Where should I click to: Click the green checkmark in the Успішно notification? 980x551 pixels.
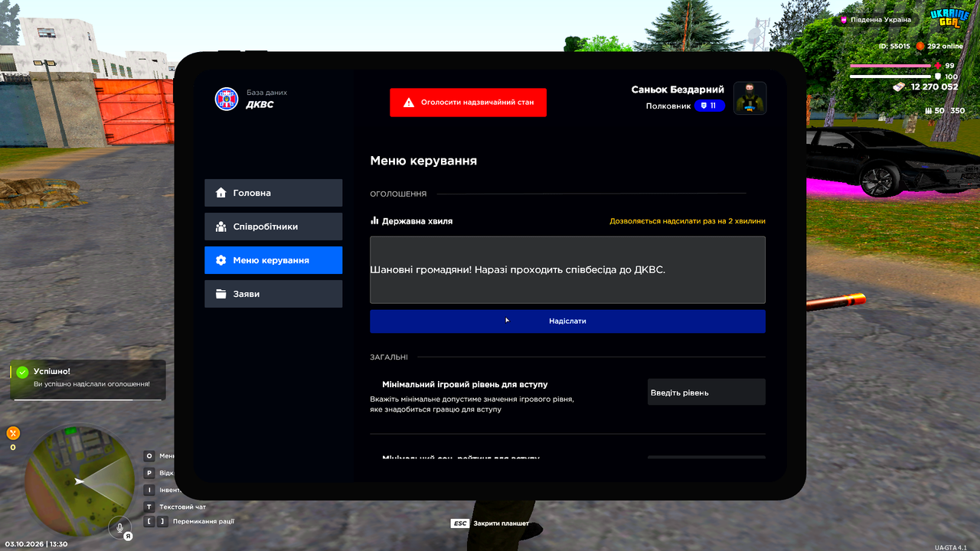(x=22, y=372)
